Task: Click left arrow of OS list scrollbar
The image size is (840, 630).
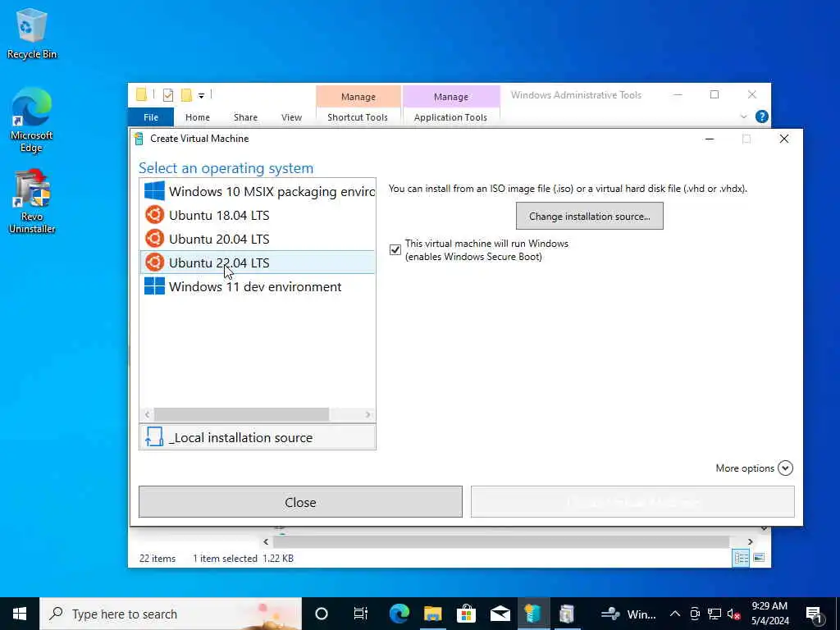Action: 148,414
